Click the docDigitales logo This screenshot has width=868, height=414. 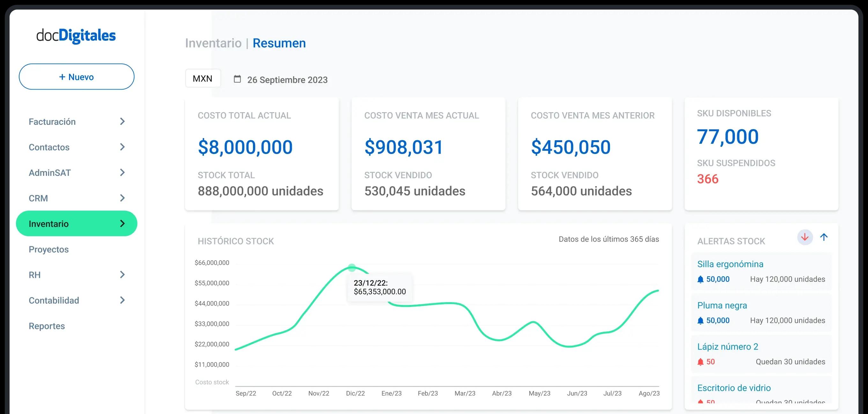(x=76, y=36)
